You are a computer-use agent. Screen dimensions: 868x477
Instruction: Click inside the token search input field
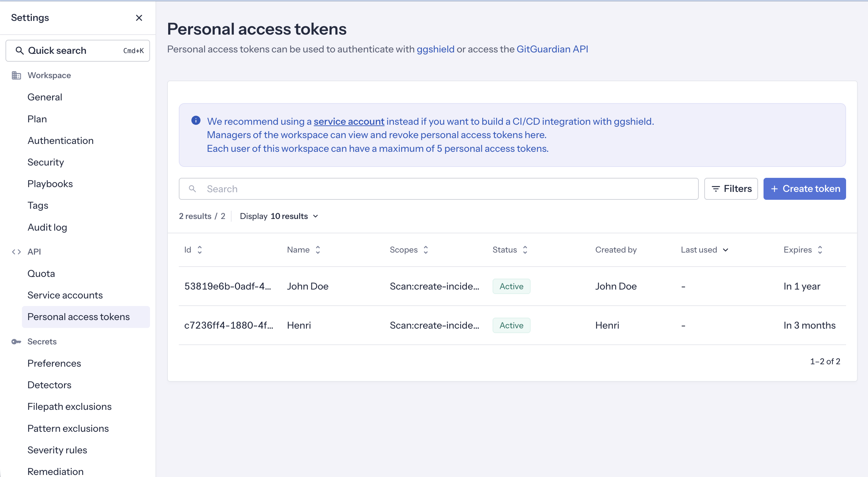click(411, 188)
